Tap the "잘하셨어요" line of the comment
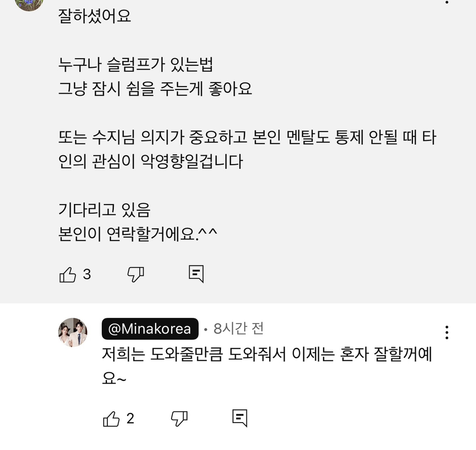 pyautogui.click(x=95, y=16)
